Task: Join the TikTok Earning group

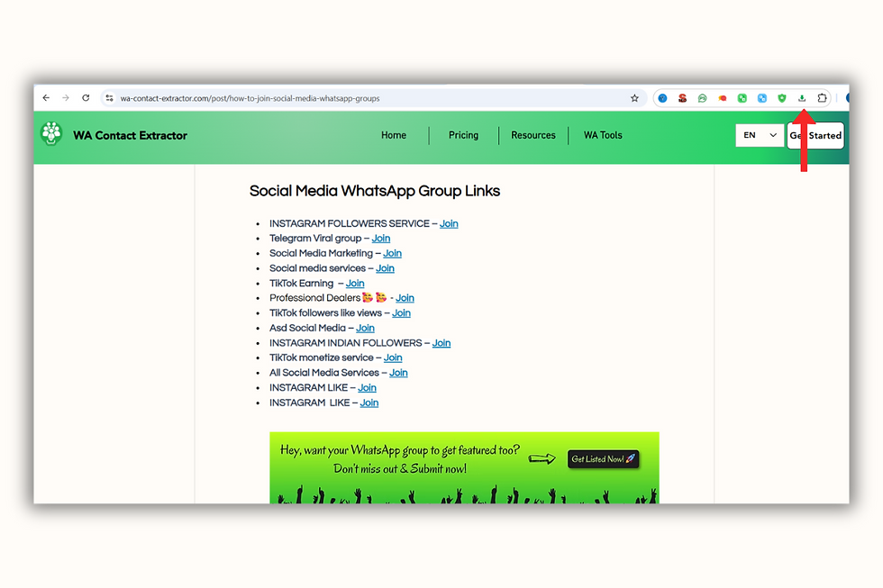Action: [355, 283]
